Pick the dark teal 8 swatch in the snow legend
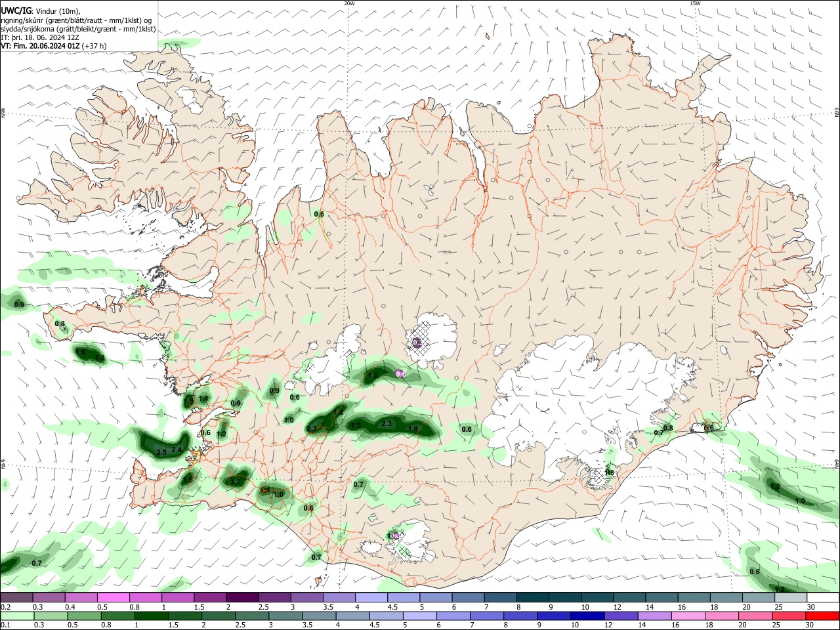Image resolution: width=840 pixels, height=630 pixels. pos(534,597)
